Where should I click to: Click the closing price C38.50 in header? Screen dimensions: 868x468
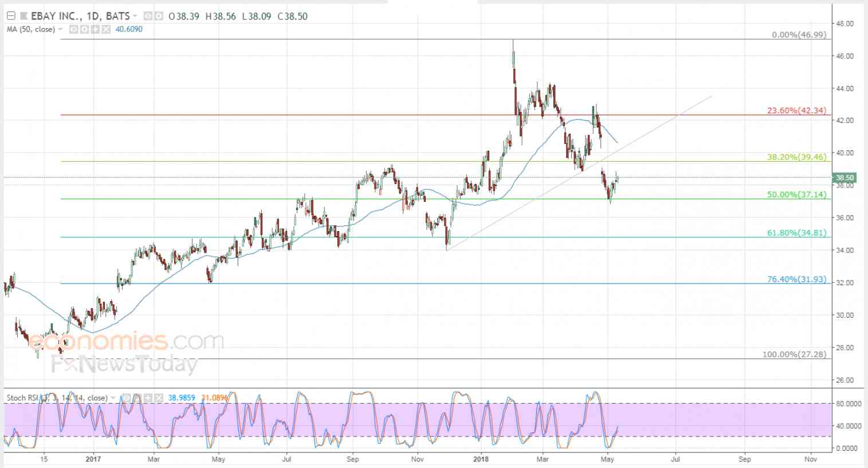(x=292, y=16)
